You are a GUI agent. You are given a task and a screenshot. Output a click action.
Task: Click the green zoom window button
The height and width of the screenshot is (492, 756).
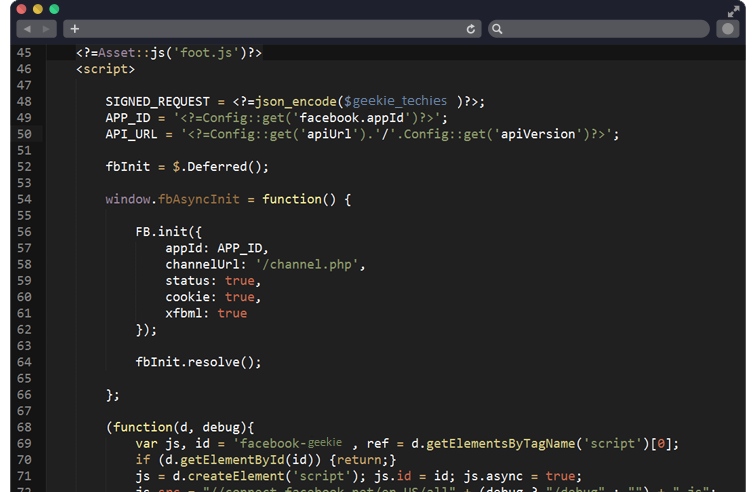[x=54, y=9]
